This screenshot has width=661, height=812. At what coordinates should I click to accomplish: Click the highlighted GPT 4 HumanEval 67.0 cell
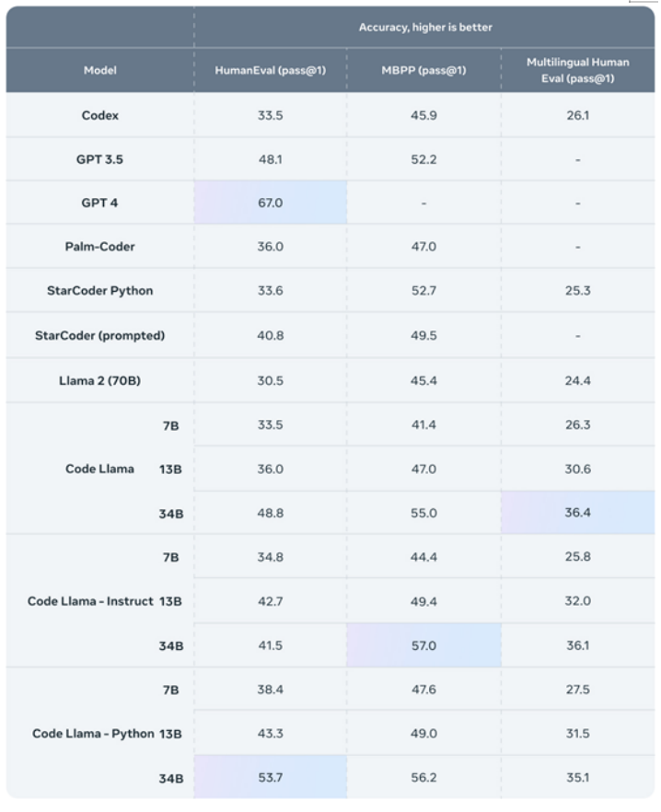pyautogui.click(x=271, y=203)
